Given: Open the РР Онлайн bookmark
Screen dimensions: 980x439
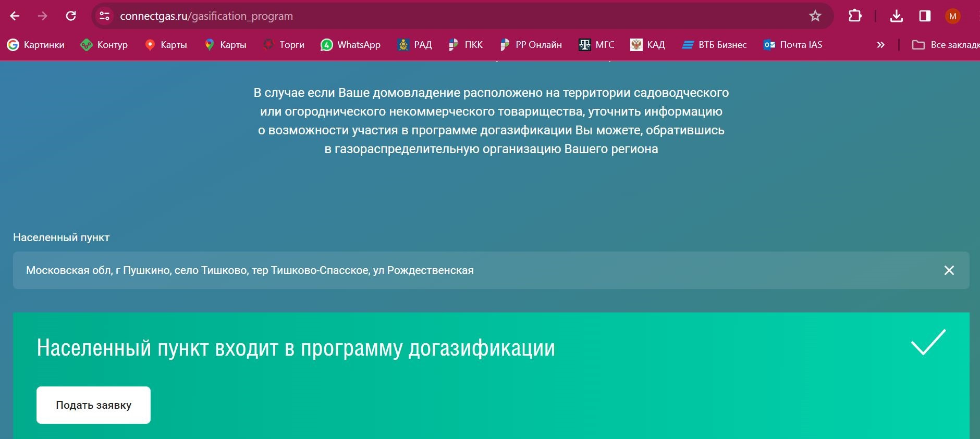Looking at the screenshot, I should (x=531, y=45).
